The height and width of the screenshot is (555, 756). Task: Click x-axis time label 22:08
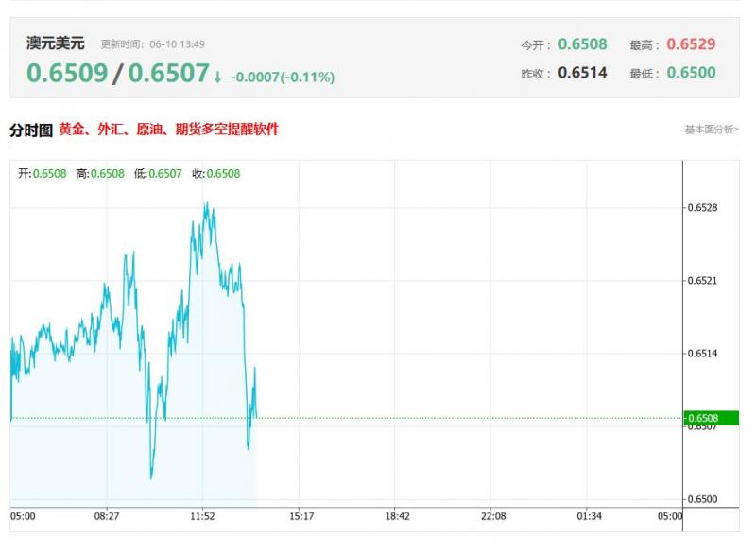[493, 516]
